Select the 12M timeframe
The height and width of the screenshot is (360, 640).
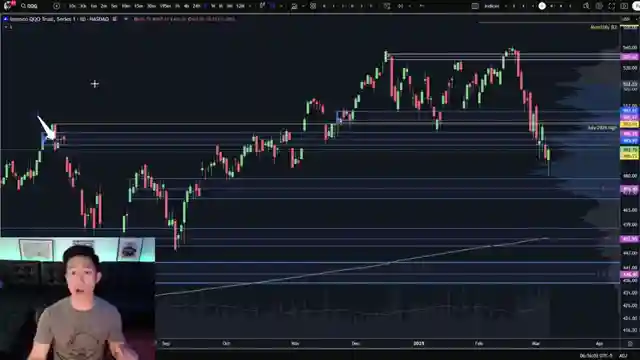pos(240,6)
